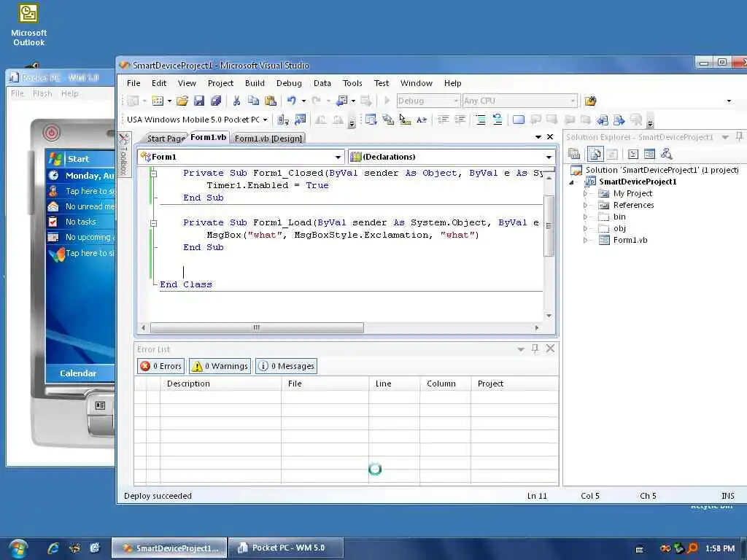This screenshot has height=560, width=747.
Task: Click the Paste clipboard icon
Action: tap(270, 101)
